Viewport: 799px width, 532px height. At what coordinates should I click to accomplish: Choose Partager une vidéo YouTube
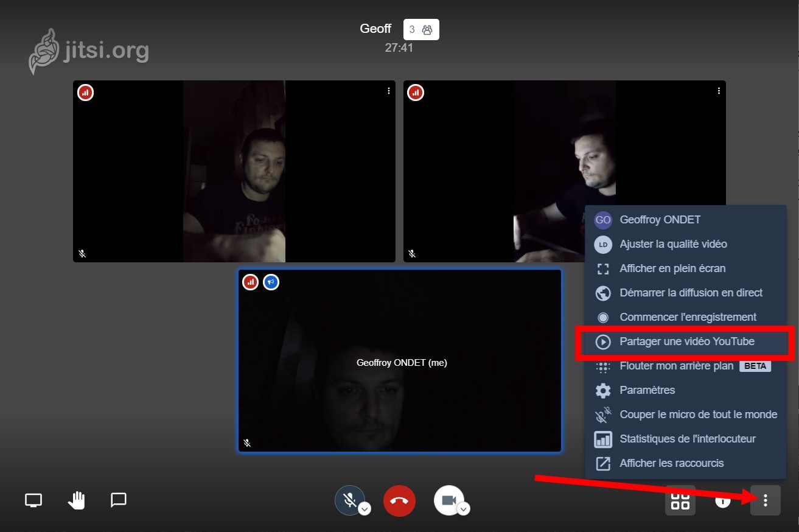tap(685, 341)
